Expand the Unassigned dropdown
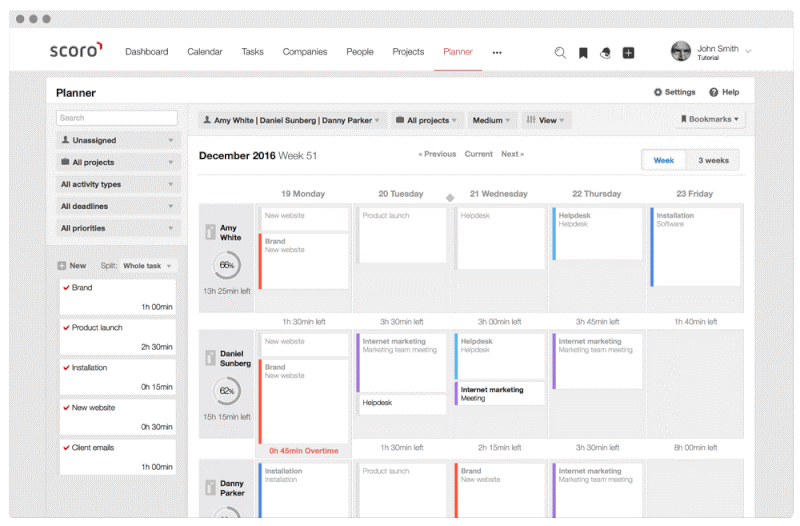The image size is (800, 526). tap(118, 140)
